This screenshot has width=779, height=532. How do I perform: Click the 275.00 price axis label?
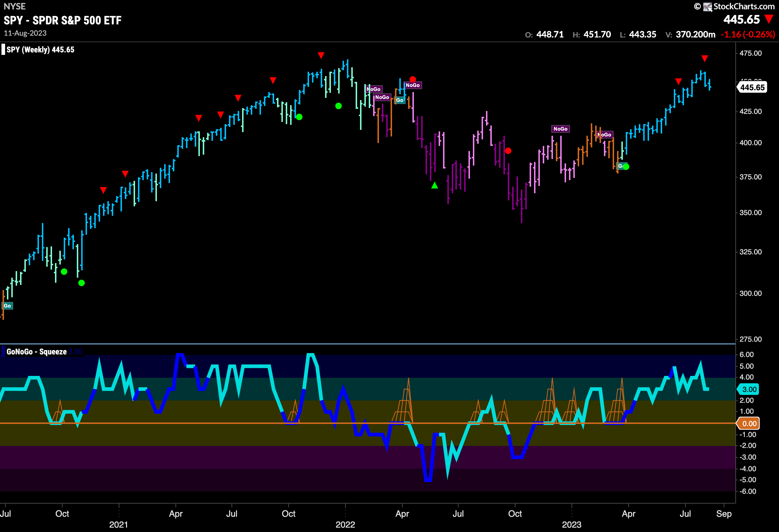point(751,339)
